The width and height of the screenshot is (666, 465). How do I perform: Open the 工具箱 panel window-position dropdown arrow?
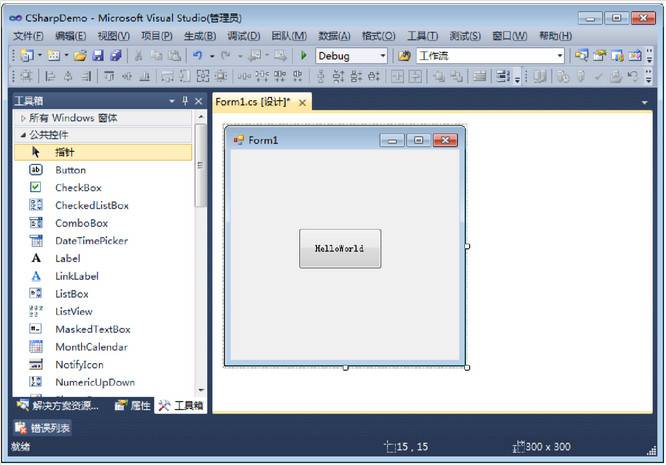(172, 101)
